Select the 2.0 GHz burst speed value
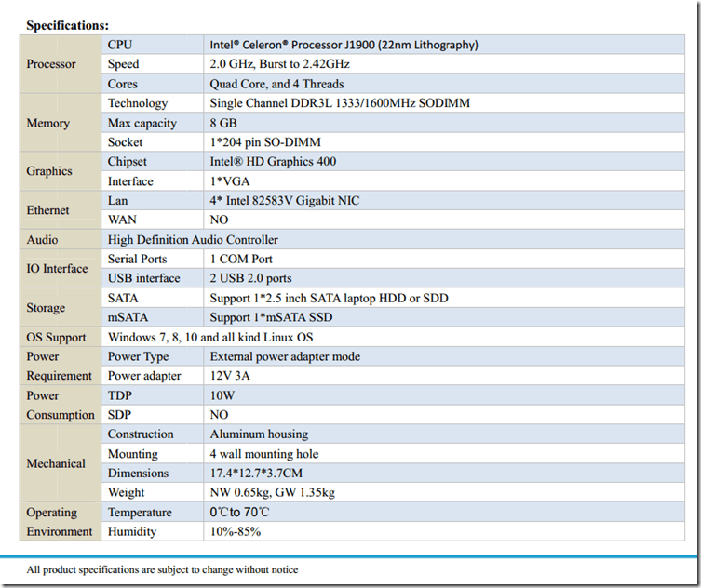This screenshot has height=588, width=701. pyautogui.click(x=279, y=64)
